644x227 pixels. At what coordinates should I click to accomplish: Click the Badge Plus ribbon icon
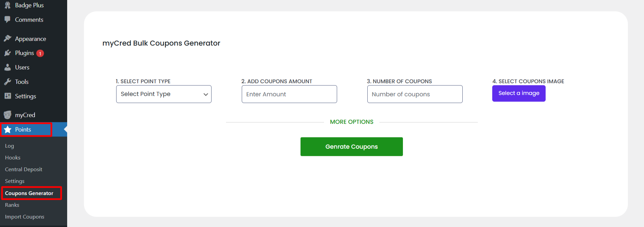7,5
